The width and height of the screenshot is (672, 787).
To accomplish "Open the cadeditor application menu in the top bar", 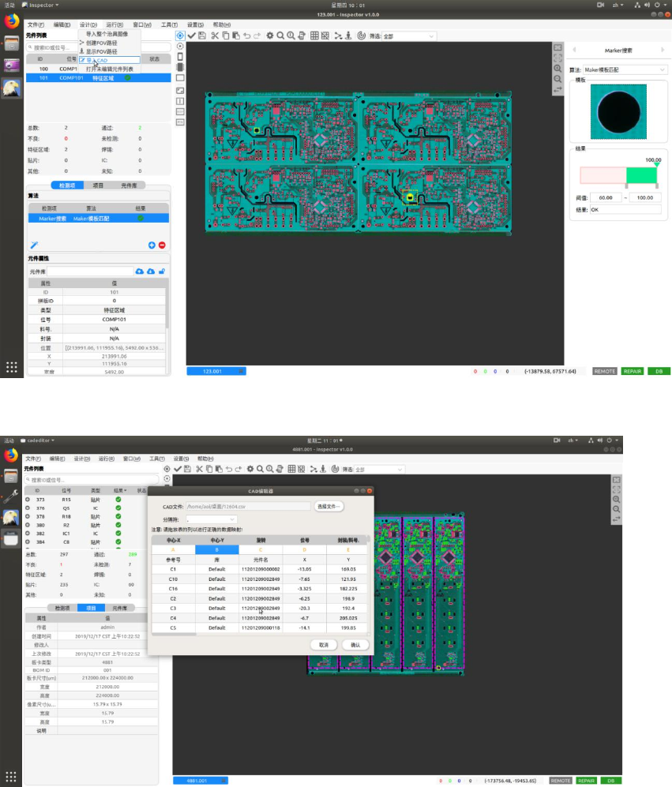I will [38, 440].
